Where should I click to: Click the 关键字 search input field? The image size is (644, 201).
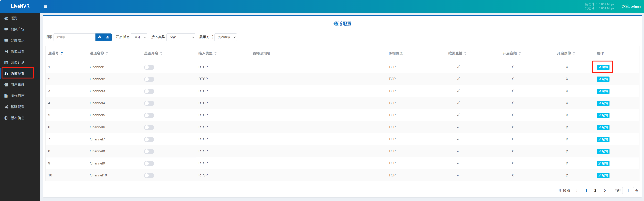(74, 37)
